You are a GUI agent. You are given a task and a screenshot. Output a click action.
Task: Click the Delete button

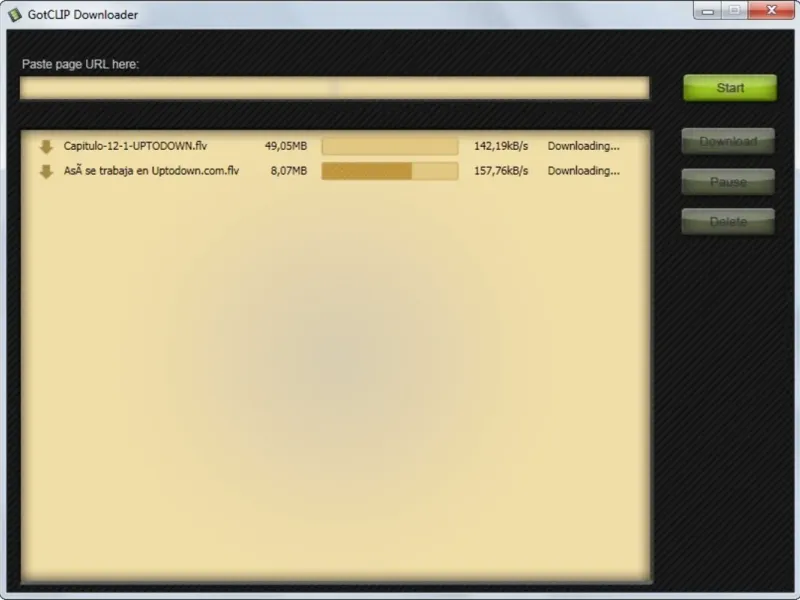click(x=728, y=221)
